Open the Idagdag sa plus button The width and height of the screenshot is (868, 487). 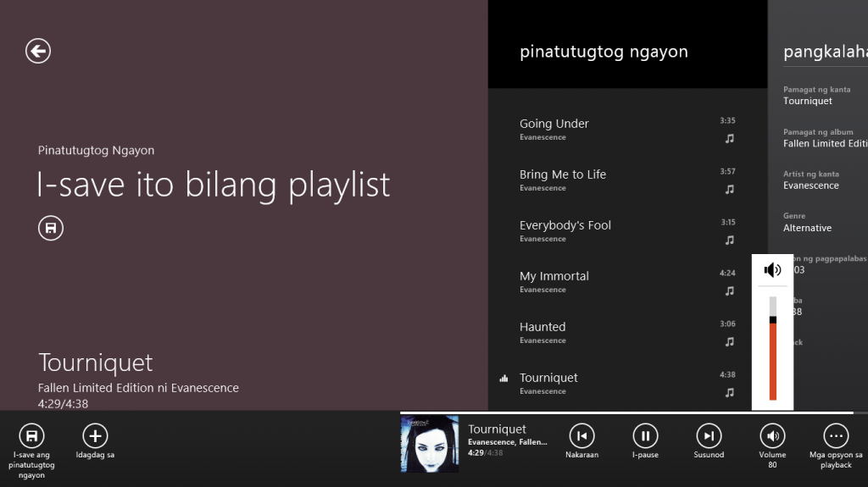click(95, 435)
